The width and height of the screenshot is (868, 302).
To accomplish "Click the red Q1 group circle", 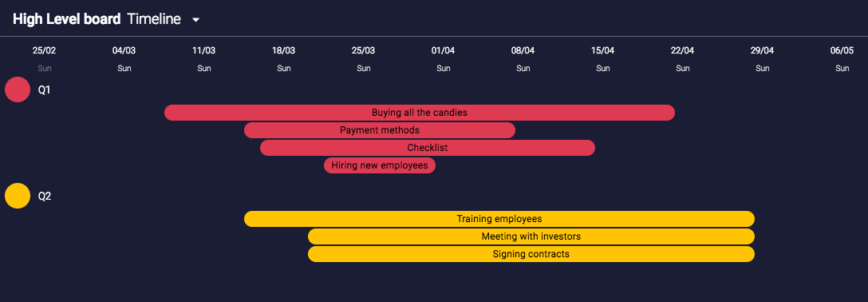I will coord(18,89).
